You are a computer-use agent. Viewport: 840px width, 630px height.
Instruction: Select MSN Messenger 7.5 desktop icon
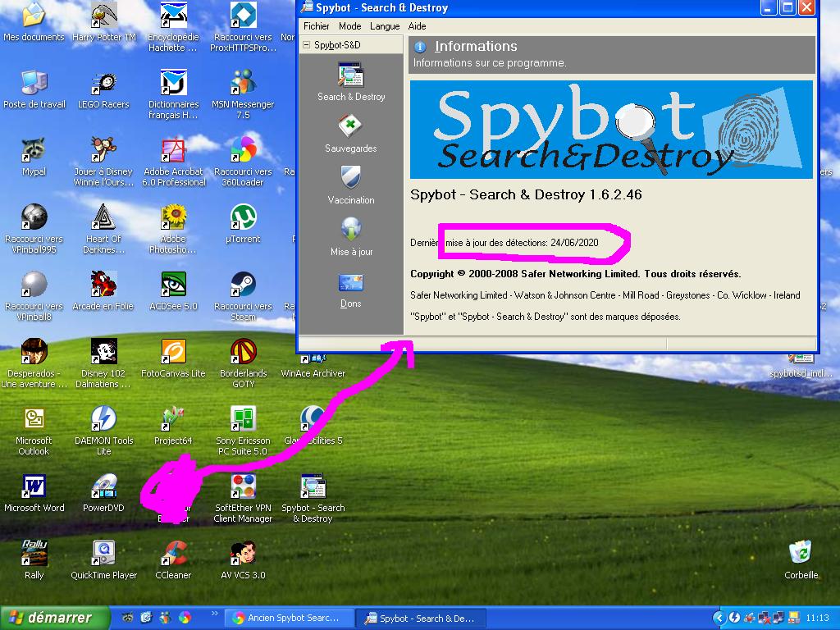coord(243,94)
